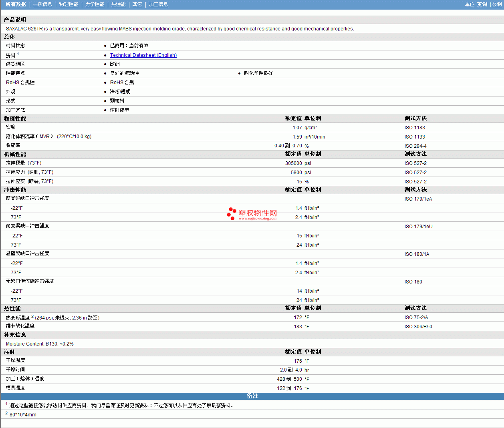Click the 注射 section header
This screenshot has width=504, height=428.
(9, 352)
